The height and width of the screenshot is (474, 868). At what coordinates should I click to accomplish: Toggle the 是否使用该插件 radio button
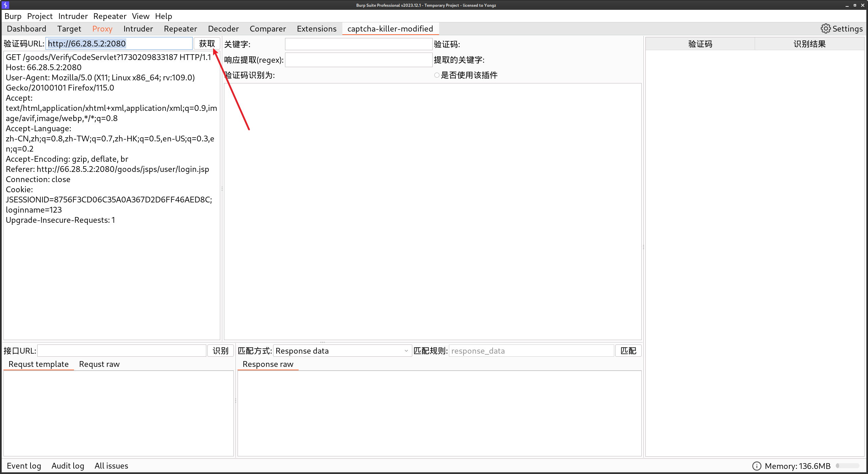click(437, 75)
